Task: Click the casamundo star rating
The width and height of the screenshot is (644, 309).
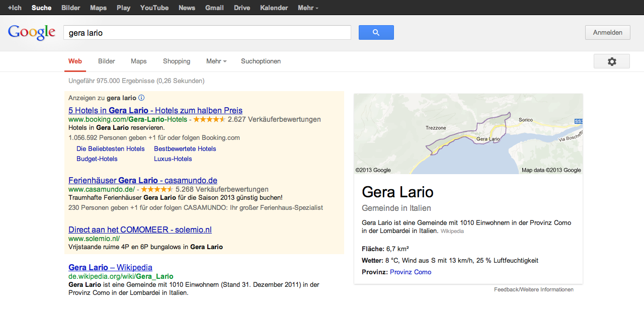Action: pos(157,189)
